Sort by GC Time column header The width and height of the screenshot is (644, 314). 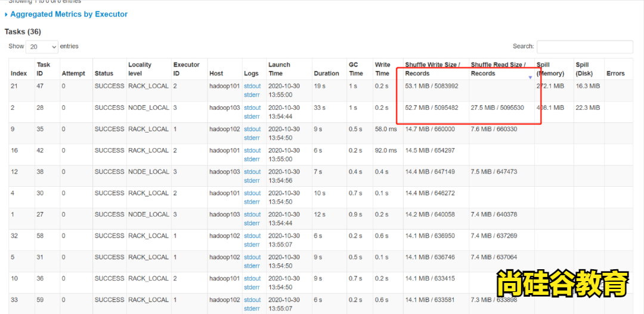356,69
